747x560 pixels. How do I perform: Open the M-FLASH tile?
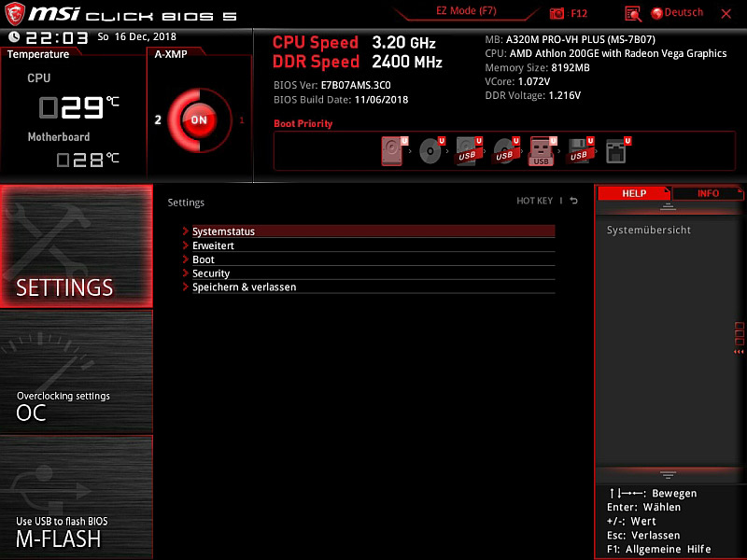pyautogui.click(x=77, y=497)
